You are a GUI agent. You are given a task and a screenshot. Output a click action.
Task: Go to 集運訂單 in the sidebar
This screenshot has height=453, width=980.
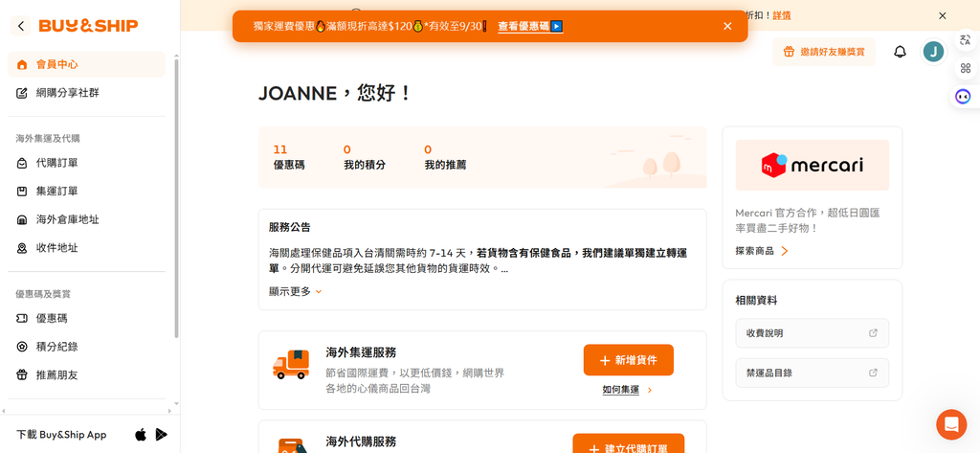[86, 191]
